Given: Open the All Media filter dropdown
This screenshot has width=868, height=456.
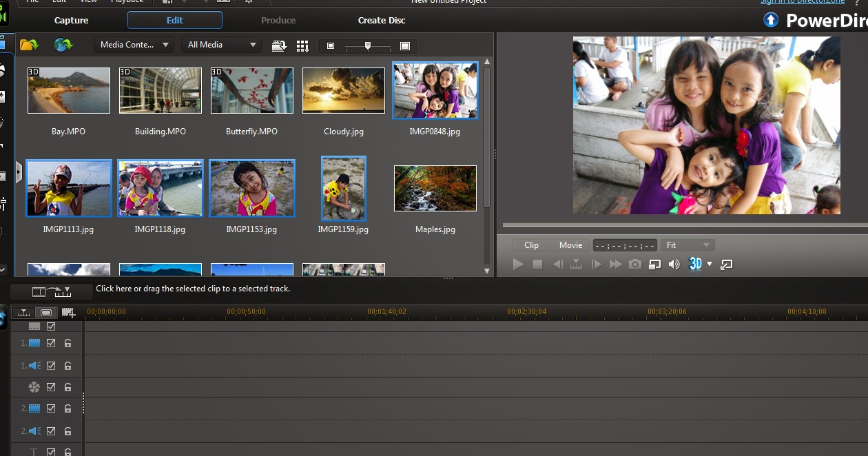Looking at the screenshot, I should pyautogui.click(x=221, y=45).
